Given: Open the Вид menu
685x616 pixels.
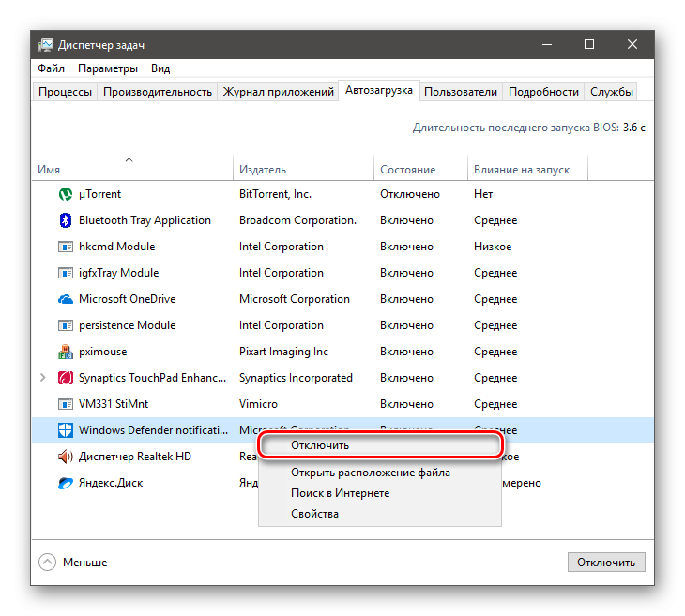Looking at the screenshot, I should pyautogui.click(x=160, y=68).
